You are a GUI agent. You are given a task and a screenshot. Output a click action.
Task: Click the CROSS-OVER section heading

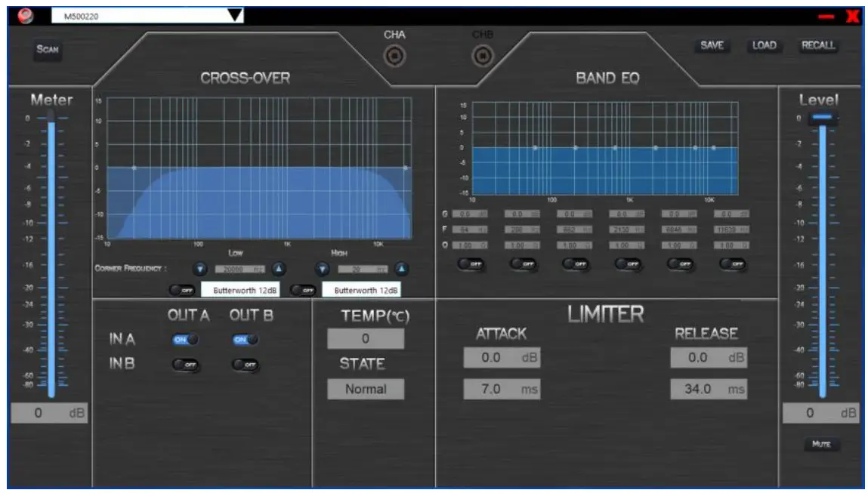[x=246, y=78]
